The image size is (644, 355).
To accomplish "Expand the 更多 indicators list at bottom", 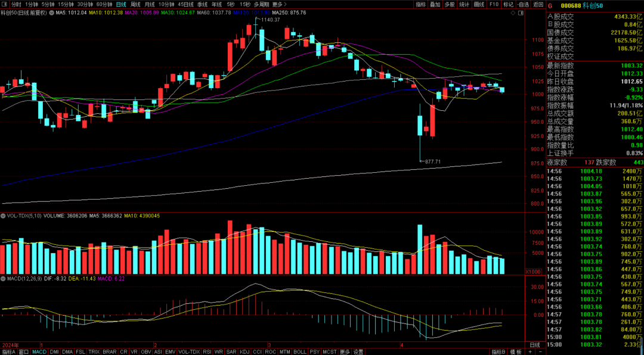I will tap(343, 351).
